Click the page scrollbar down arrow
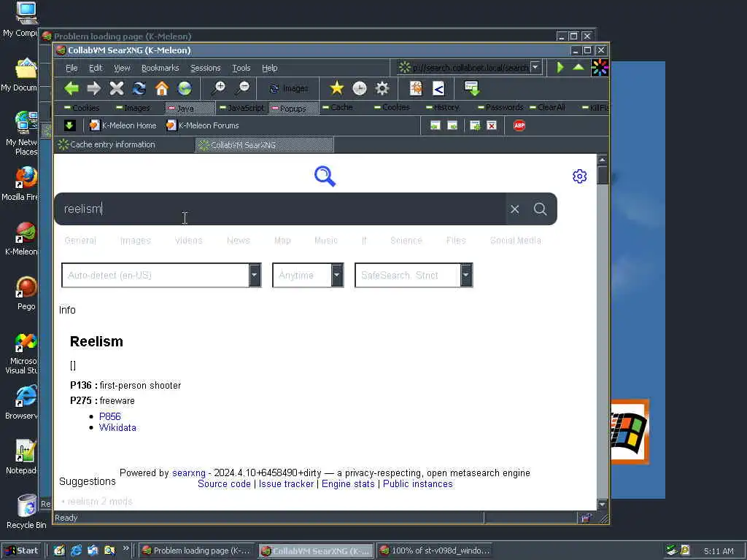The width and height of the screenshot is (747, 560). pyautogui.click(x=602, y=504)
